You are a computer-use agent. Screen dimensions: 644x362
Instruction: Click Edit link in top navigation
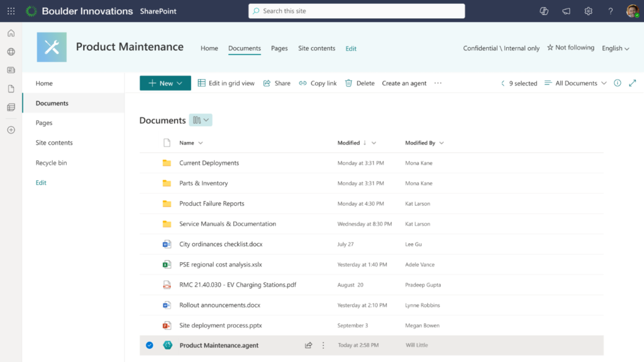(351, 48)
